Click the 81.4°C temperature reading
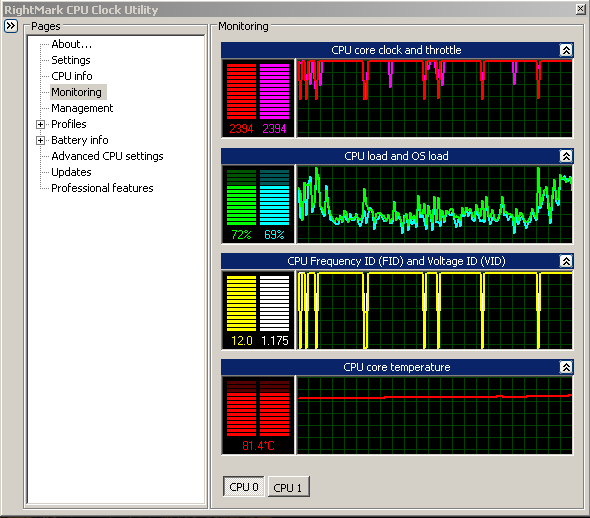Image resolution: width=590 pixels, height=518 pixels. tap(258, 446)
